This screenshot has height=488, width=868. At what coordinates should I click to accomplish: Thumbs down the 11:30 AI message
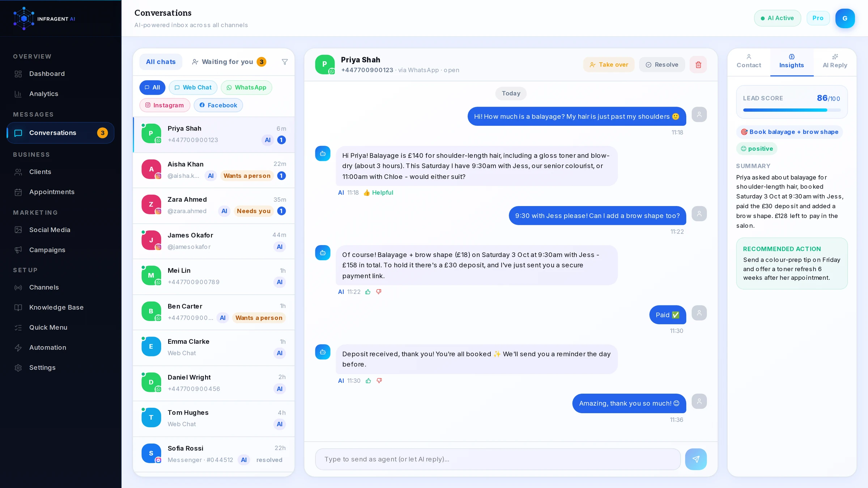pos(379,381)
